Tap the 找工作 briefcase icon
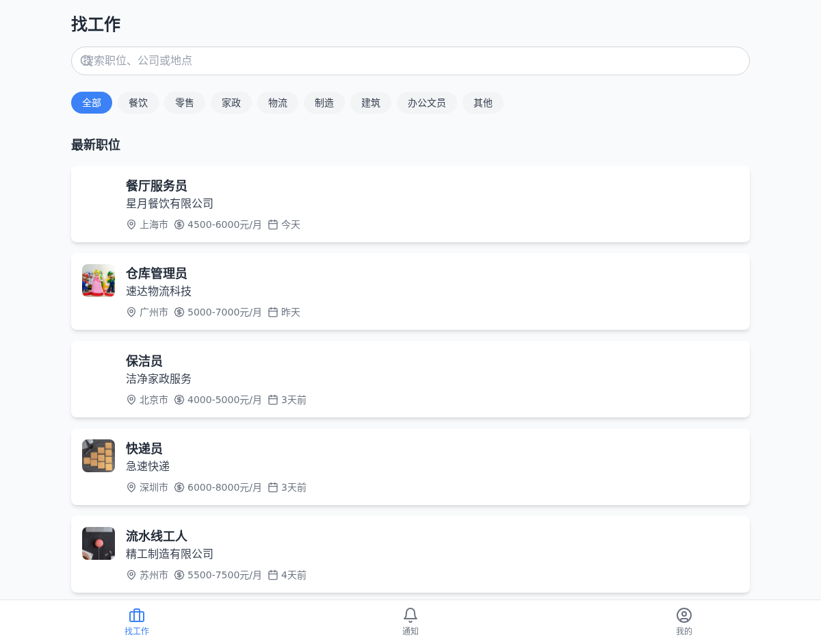821x644 pixels. pyautogui.click(x=137, y=615)
